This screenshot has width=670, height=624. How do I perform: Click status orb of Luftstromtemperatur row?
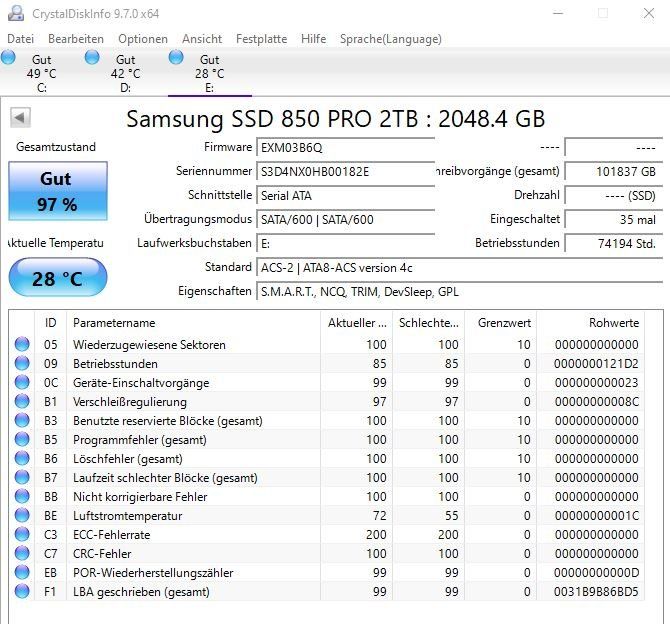click(22, 515)
